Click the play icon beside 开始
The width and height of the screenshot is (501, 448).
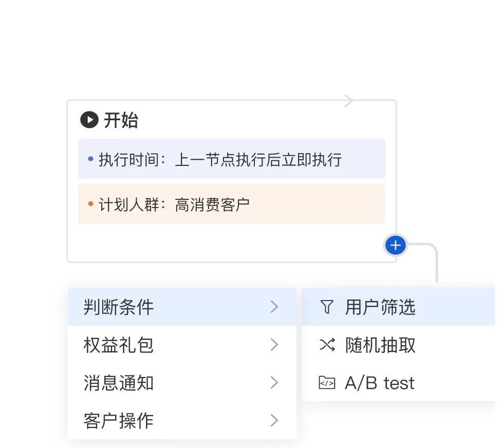89,120
